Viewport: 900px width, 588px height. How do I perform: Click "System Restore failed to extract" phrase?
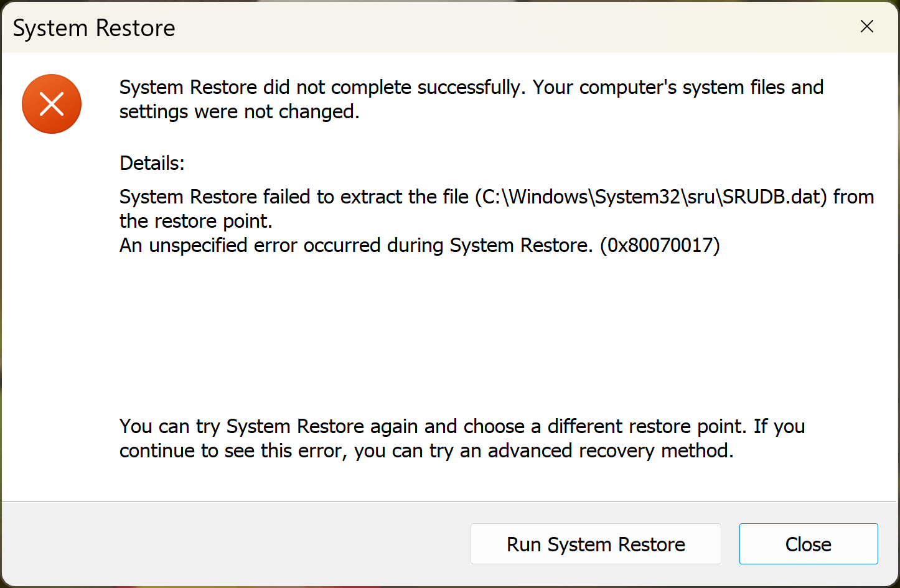coord(261,197)
